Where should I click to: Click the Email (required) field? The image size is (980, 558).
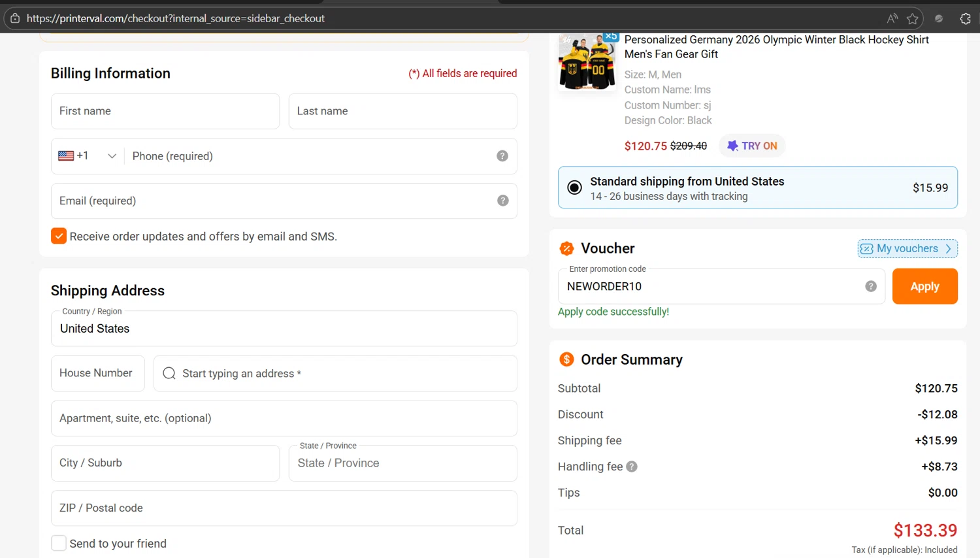284,201
